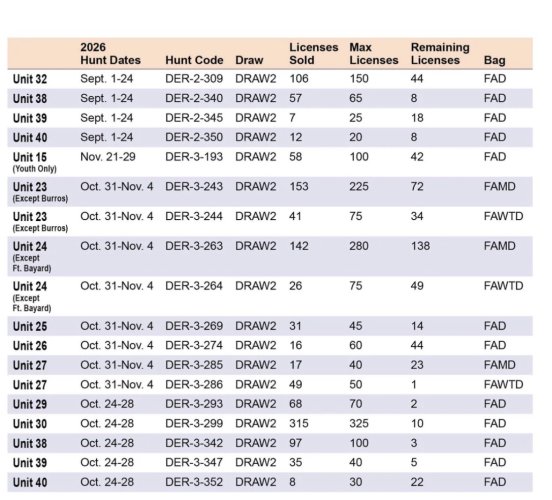
Task: Click the 315 licenses sold value
Action: pos(299,424)
